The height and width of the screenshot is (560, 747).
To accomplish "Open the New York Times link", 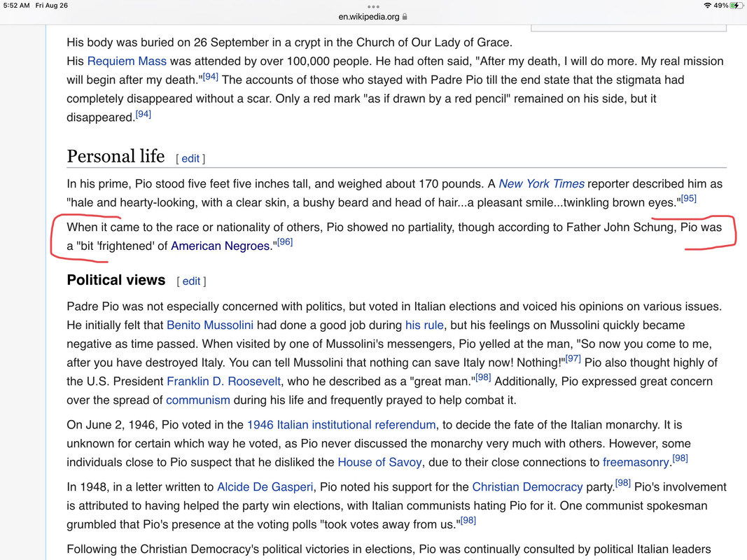I will point(541,184).
